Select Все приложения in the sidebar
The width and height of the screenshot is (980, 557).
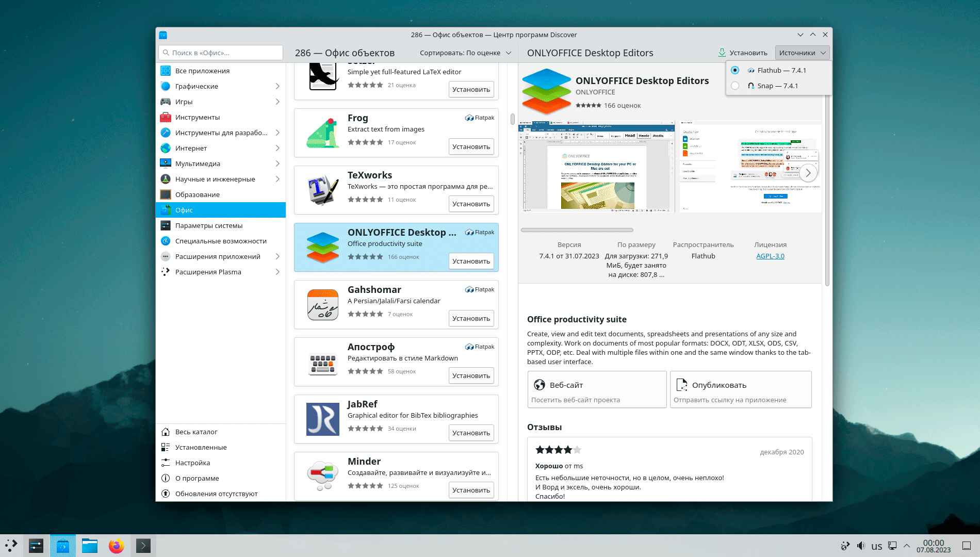pyautogui.click(x=221, y=71)
